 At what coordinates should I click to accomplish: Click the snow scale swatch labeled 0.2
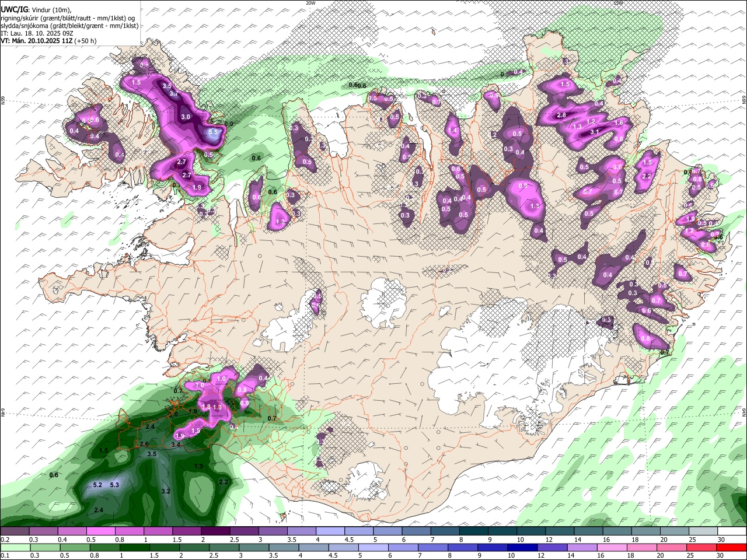point(15,531)
